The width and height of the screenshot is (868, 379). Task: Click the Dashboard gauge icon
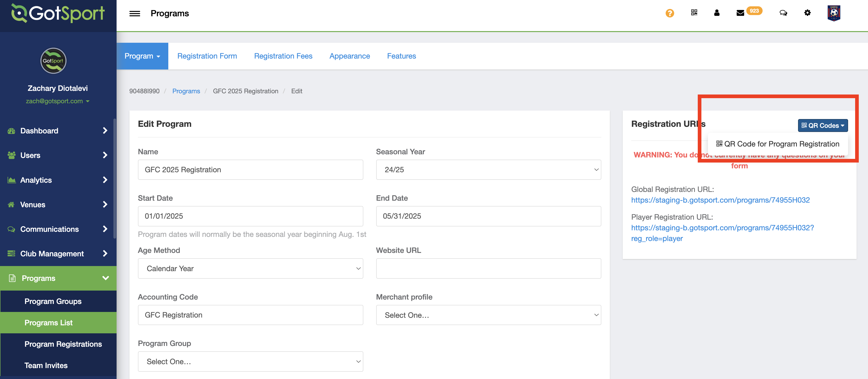click(x=11, y=131)
